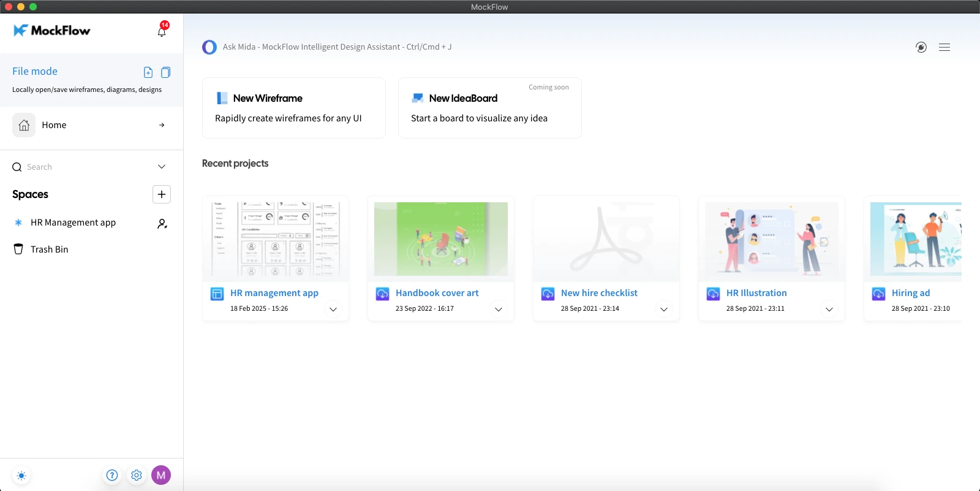Open the M user profile avatar
980x491 pixels.
point(161,475)
